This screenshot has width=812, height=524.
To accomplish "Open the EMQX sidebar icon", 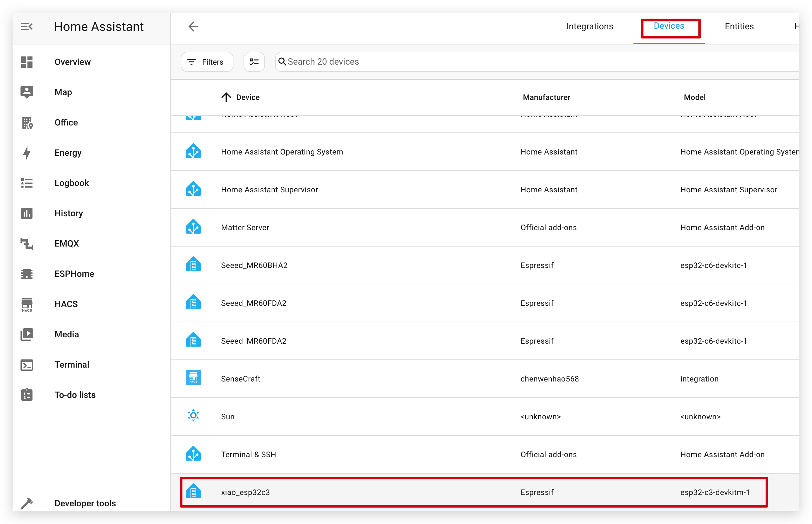I will 26,244.
